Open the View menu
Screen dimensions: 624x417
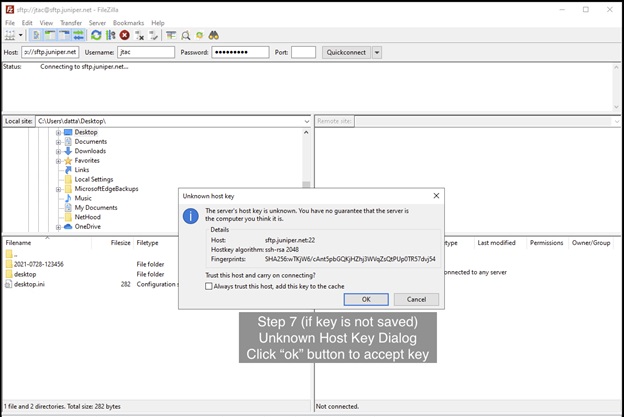46,23
